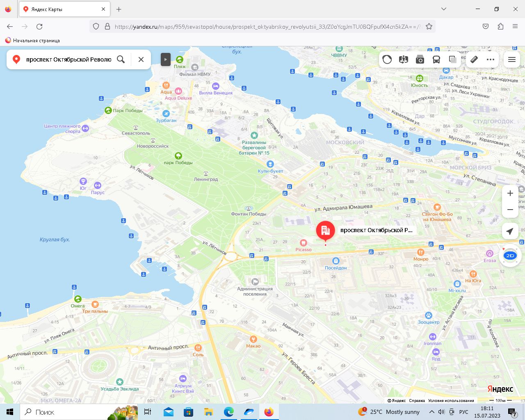Viewport: 525px width, 420px height.
Task: Open the traffic layer icon
Action: click(x=387, y=59)
